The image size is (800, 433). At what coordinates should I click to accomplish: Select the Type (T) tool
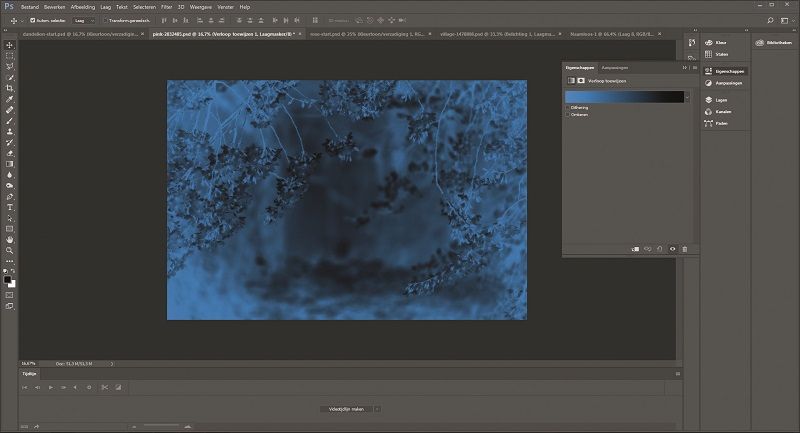click(x=10, y=207)
